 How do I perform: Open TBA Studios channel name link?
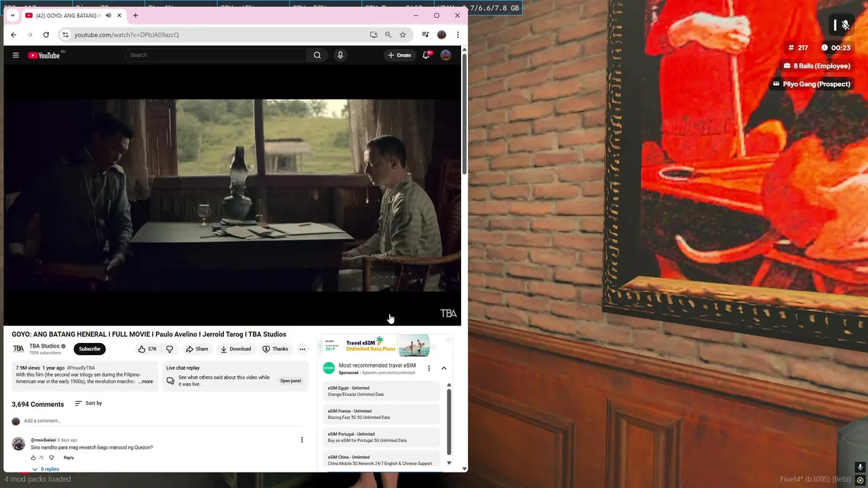(x=44, y=346)
